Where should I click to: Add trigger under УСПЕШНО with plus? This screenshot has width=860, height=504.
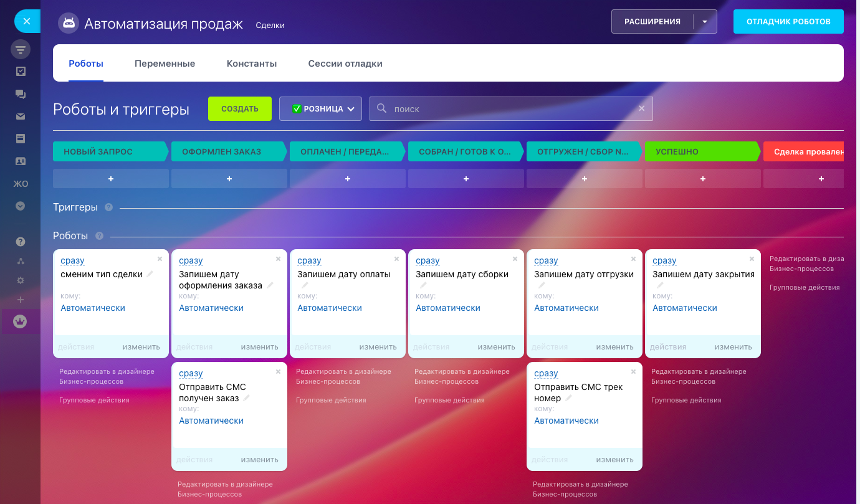pyautogui.click(x=703, y=179)
